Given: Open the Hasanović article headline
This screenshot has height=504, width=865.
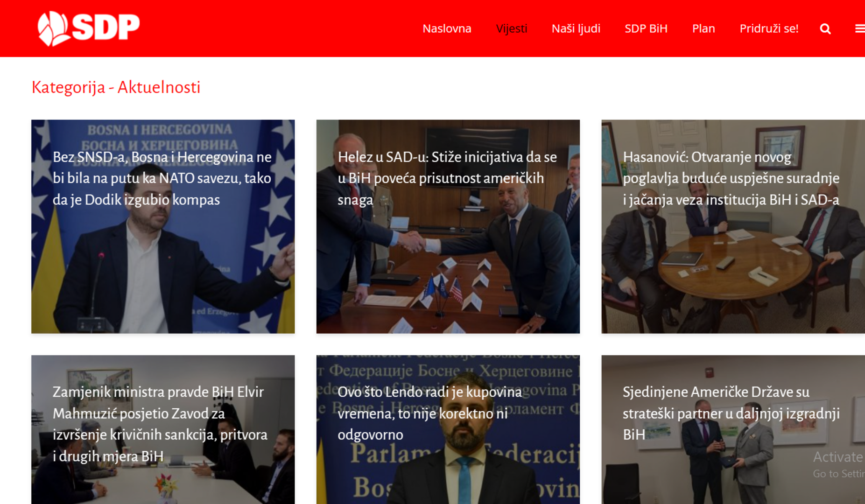Looking at the screenshot, I should [731, 178].
